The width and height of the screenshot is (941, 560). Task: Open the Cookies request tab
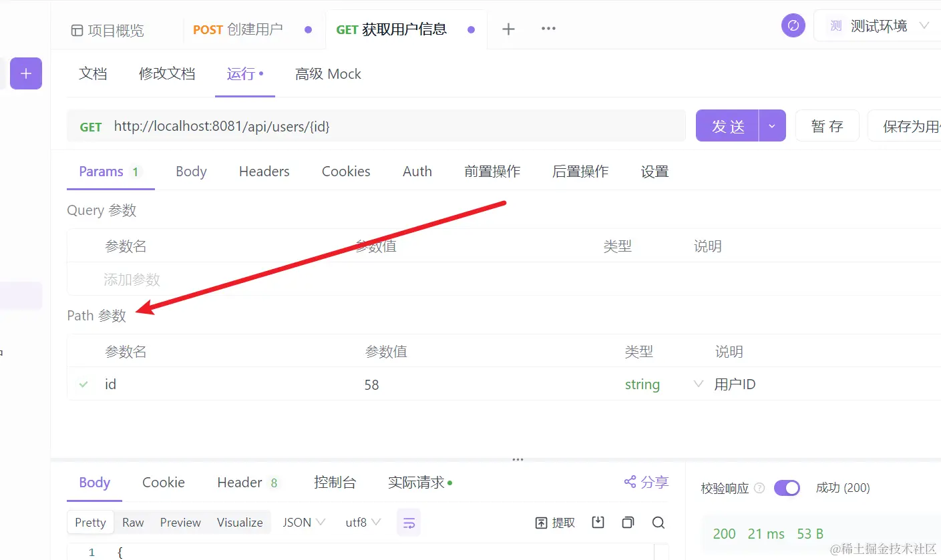coord(346,172)
